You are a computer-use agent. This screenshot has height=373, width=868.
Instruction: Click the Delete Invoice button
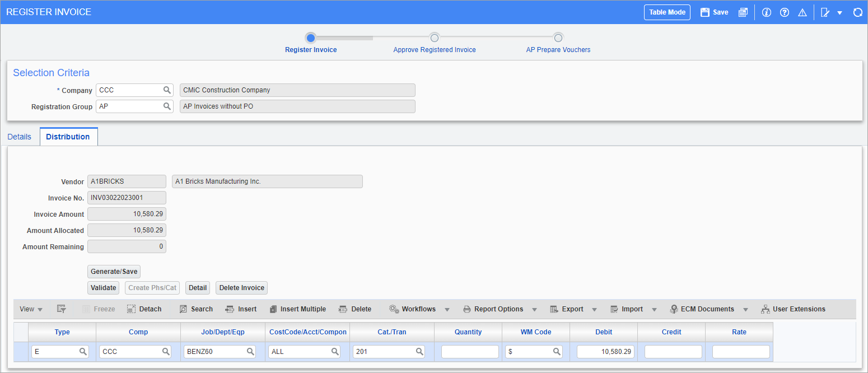point(241,287)
